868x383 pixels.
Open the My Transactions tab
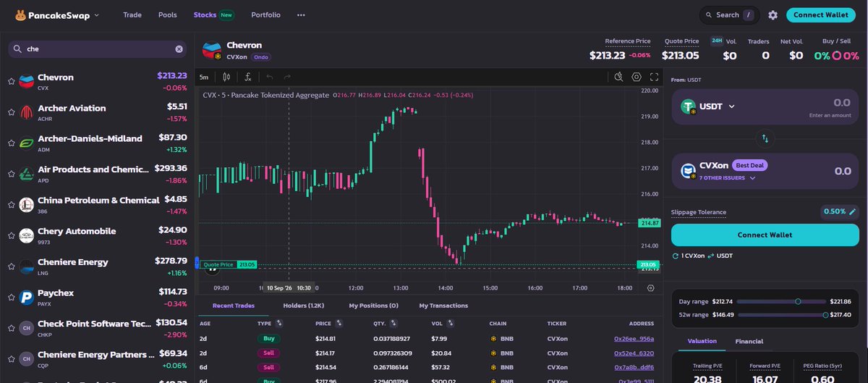pyautogui.click(x=443, y=306)
